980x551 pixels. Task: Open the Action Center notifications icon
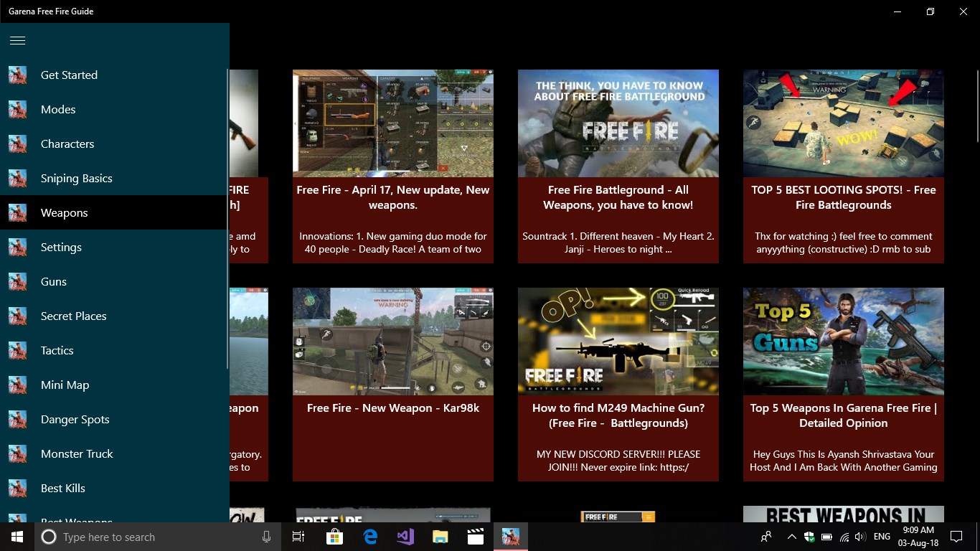(x=956, y=537)
